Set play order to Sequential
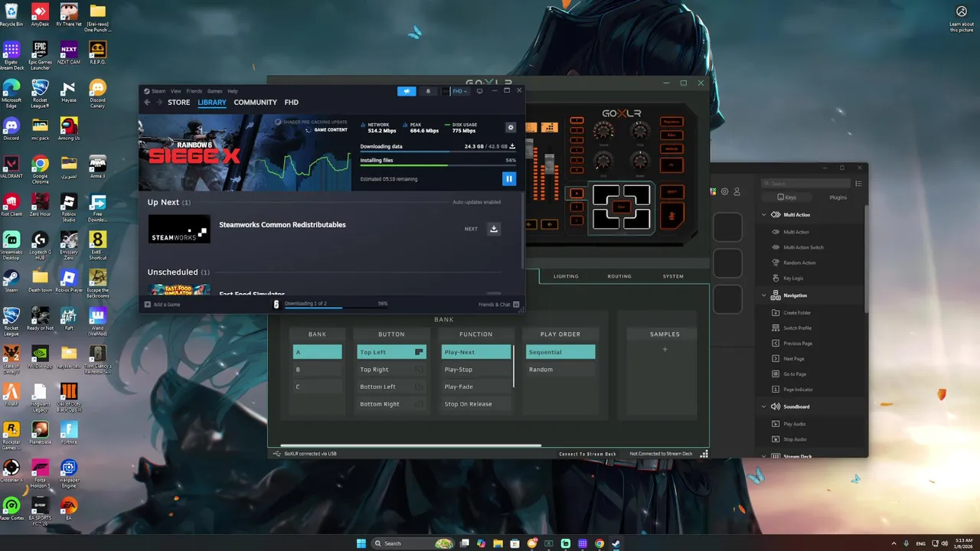The image size is (980, 551). (560, 352)
